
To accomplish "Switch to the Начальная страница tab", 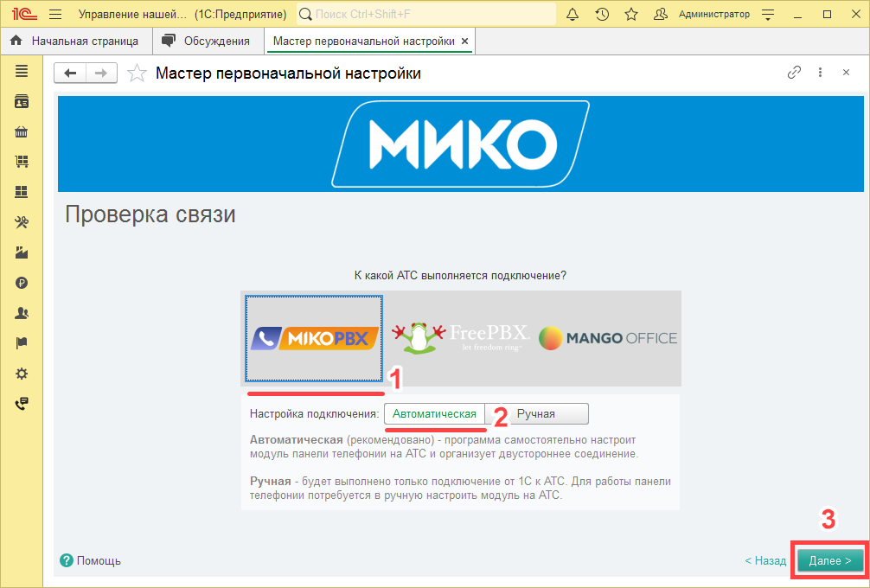I will (78, 40).
